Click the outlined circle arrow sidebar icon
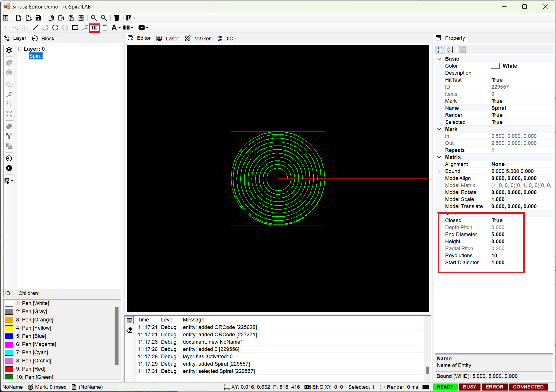This screenshot has width=556, height=392. pyautogui.click(x=9, y=158)
